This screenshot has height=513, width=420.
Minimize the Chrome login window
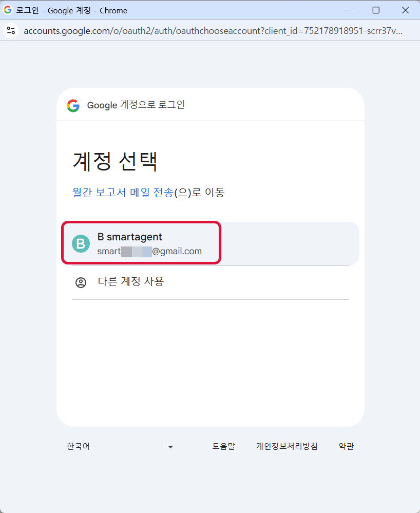347,10
